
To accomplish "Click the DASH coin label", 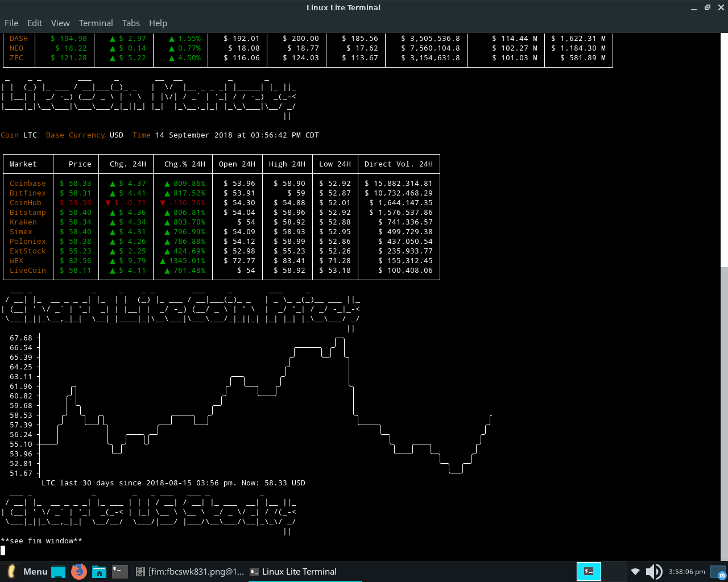I will [x=19, y=39].
